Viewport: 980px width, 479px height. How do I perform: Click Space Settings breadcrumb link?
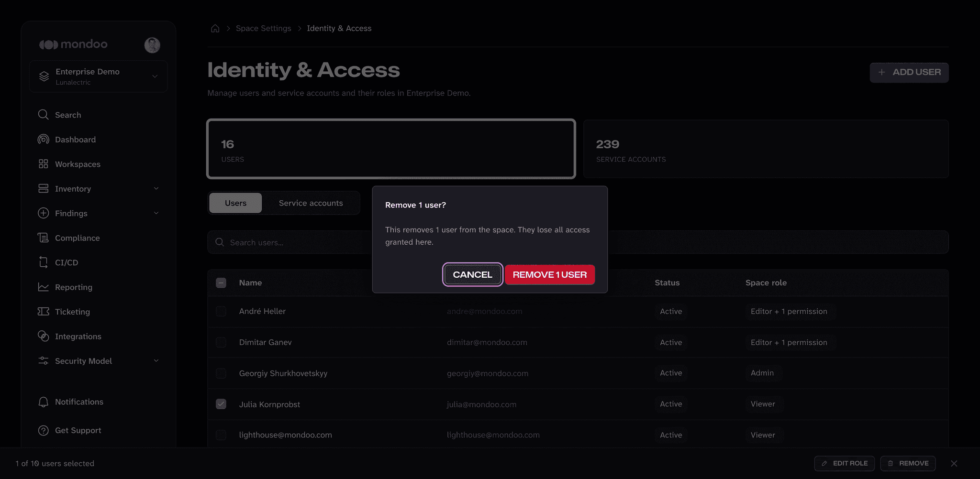263,28
